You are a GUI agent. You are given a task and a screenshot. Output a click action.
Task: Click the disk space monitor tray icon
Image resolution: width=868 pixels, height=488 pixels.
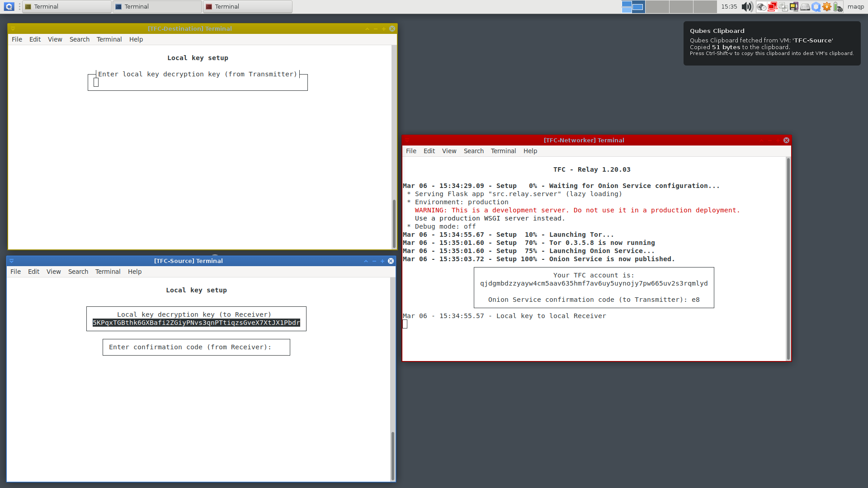click(x=805, y=7)
